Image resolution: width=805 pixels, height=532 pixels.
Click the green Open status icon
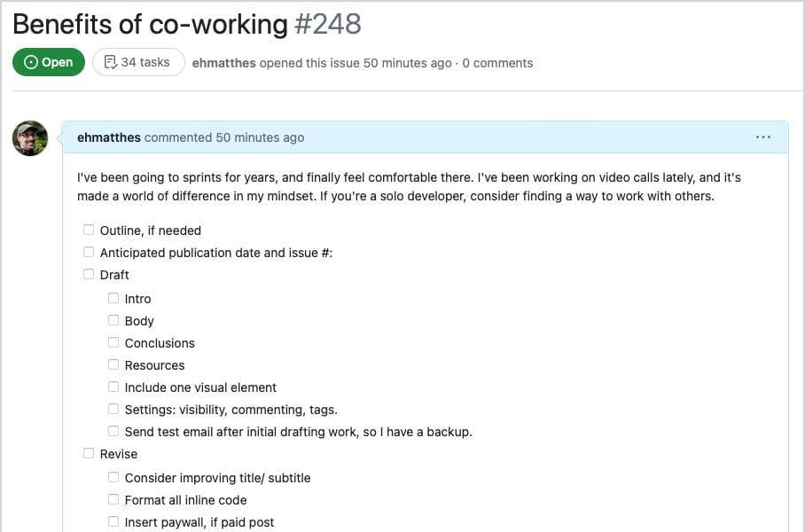pyautogui.click(x=29, y=62)
